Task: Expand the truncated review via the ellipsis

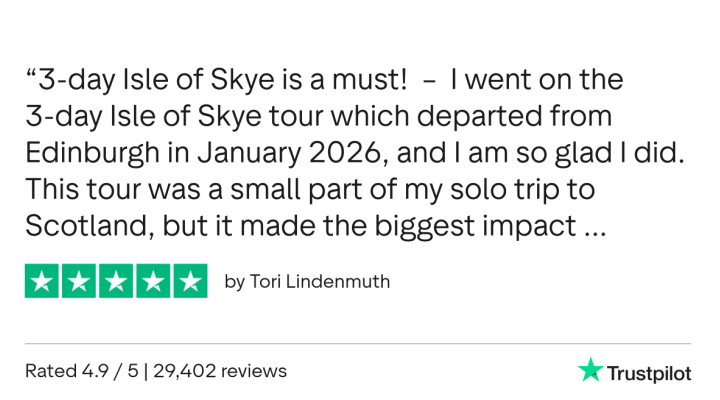Action: click(x=593, y=226)
